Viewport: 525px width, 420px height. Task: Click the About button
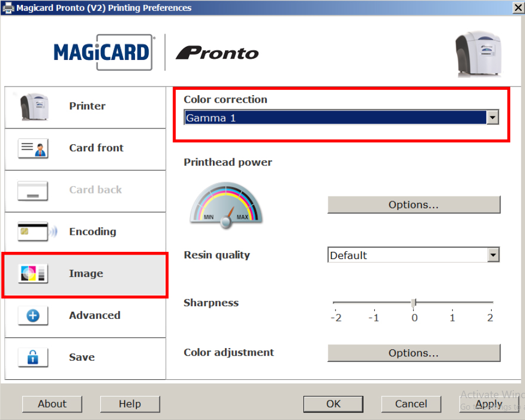tap(52, 404)
